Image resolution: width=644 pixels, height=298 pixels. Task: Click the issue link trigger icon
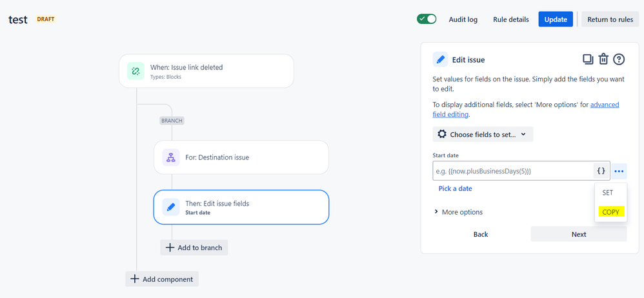[x=136, y=71]
